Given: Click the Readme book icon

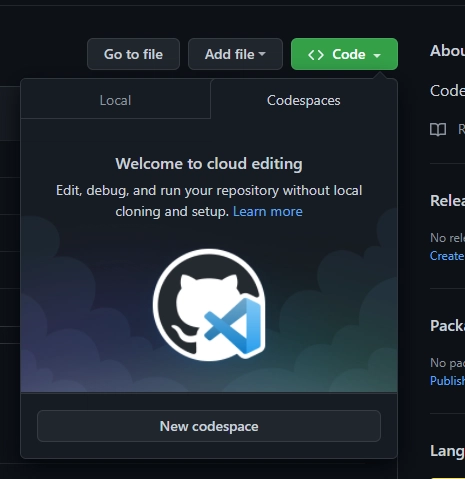Looking at the screenshot, I should click(x=438, y=129).
